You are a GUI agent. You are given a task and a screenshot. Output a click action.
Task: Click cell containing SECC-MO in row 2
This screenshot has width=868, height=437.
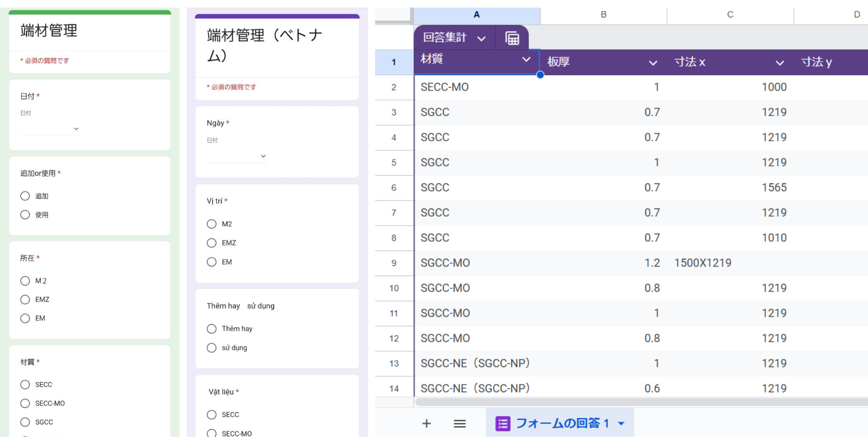tap(477, 87)
